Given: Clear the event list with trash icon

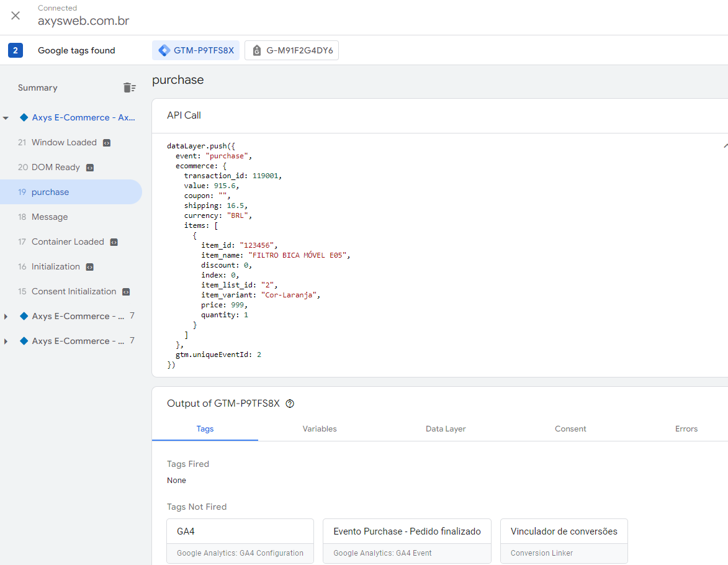Looking at the screenshot, I should [130, 88].
